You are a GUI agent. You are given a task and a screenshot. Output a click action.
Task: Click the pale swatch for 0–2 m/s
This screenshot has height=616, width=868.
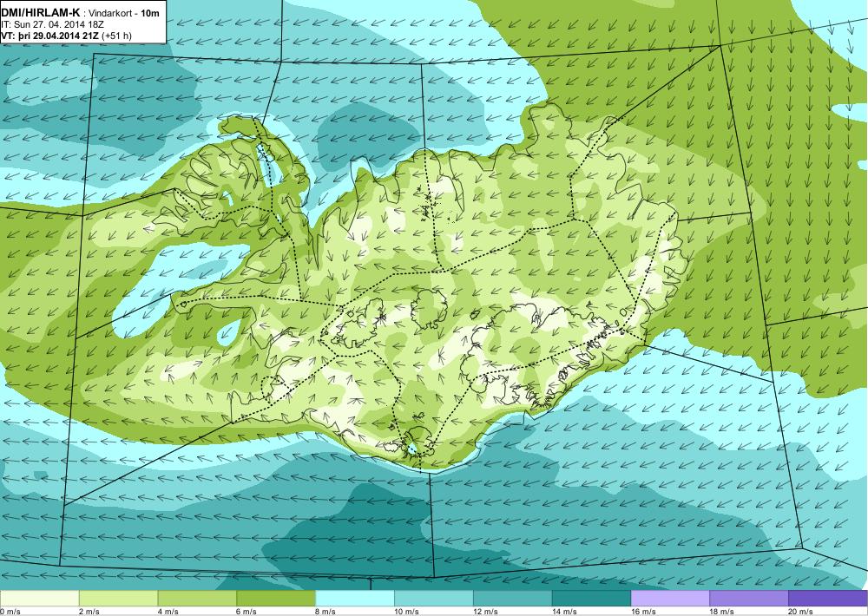(39, 599)
